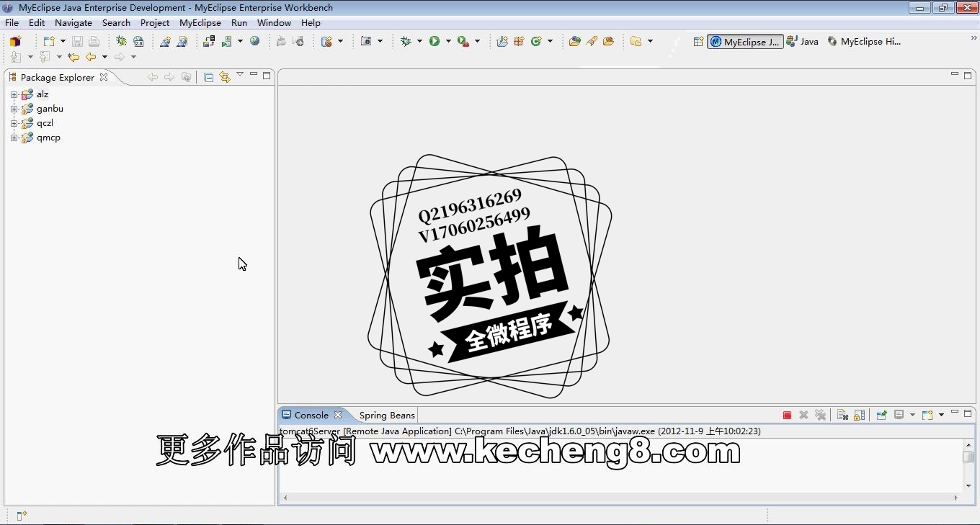Expand the qmcp project
Viewport: 980px width, 525px height.
(14, 138)
